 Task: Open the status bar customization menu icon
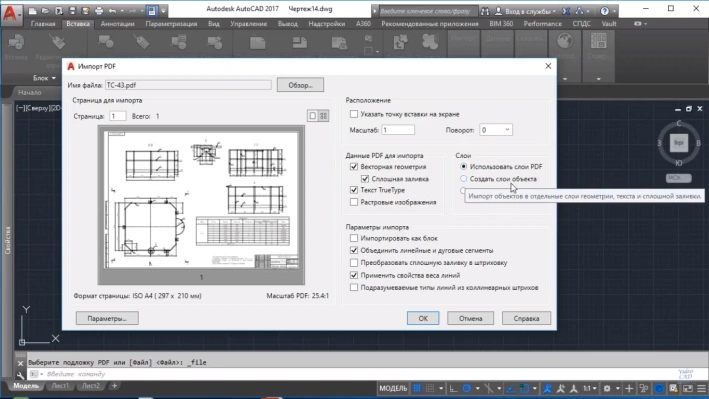pos(702,388)
